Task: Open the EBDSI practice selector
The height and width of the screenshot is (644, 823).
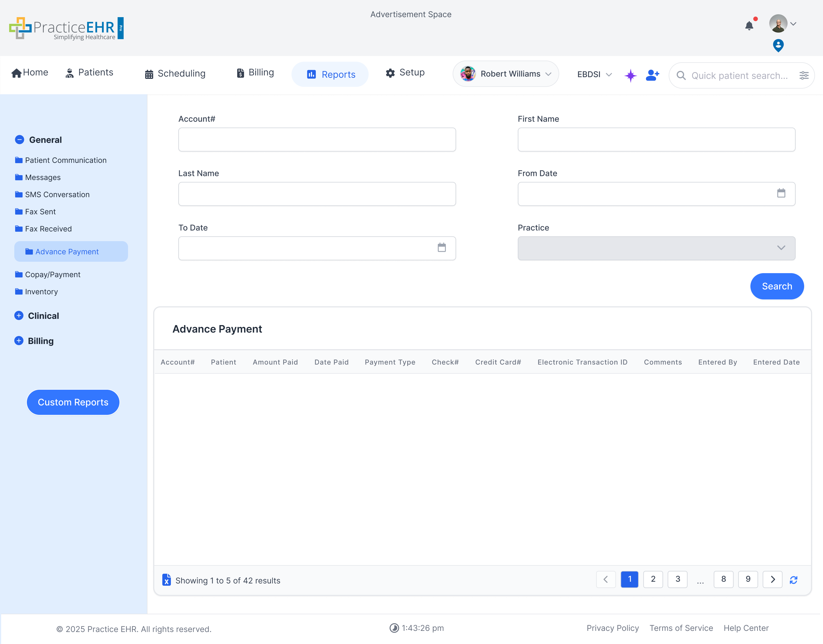Action: pos(594,74)
